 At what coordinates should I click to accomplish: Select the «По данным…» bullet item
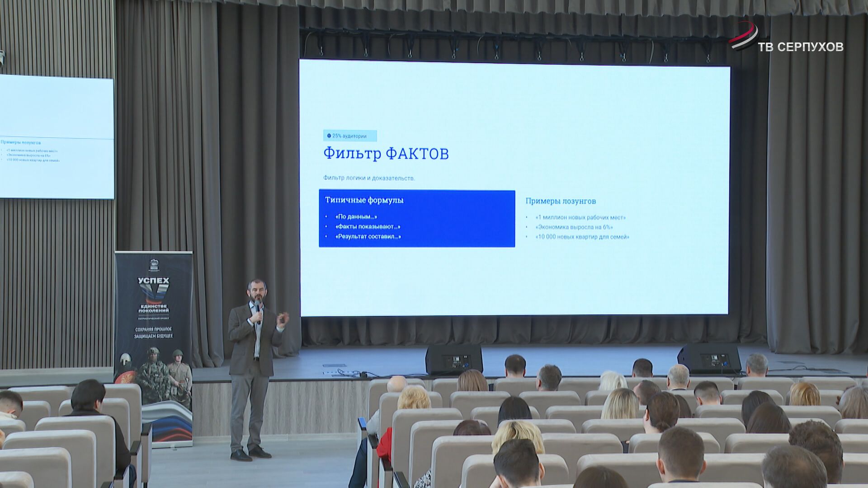[356, 217]
